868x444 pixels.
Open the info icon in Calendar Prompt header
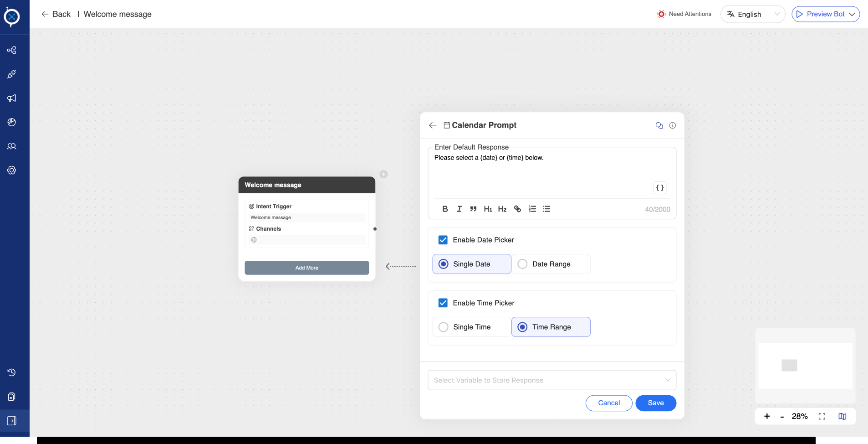tap(673, 125)
